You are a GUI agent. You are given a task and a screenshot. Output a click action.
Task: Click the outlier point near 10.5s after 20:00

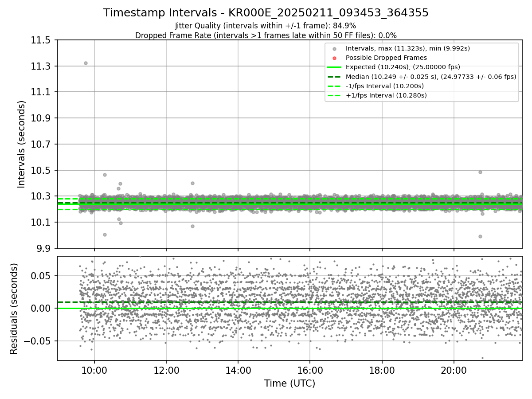[x=480, y=172]
